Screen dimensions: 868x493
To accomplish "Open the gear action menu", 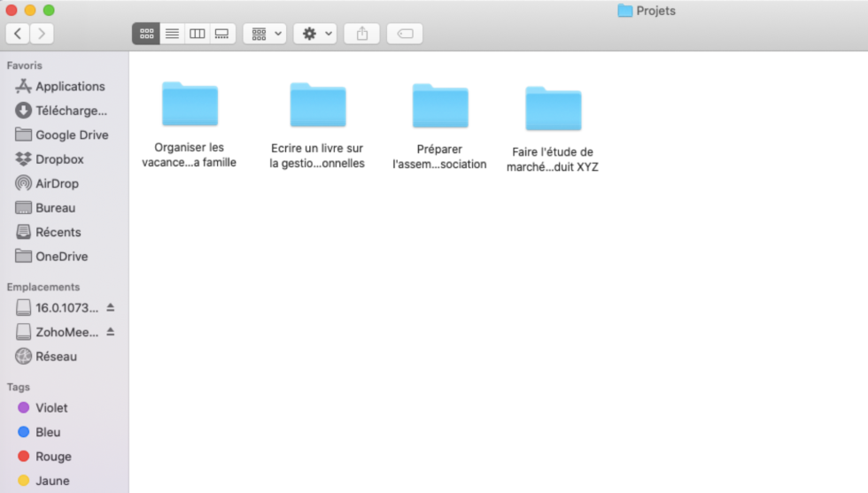I will (314, 34).
